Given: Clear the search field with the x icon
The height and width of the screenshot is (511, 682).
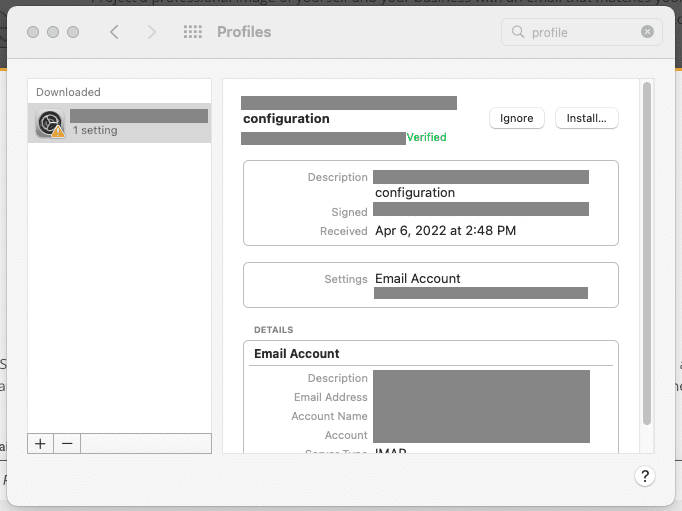Looking at the screenshot, I should click(x=647, y=32).
